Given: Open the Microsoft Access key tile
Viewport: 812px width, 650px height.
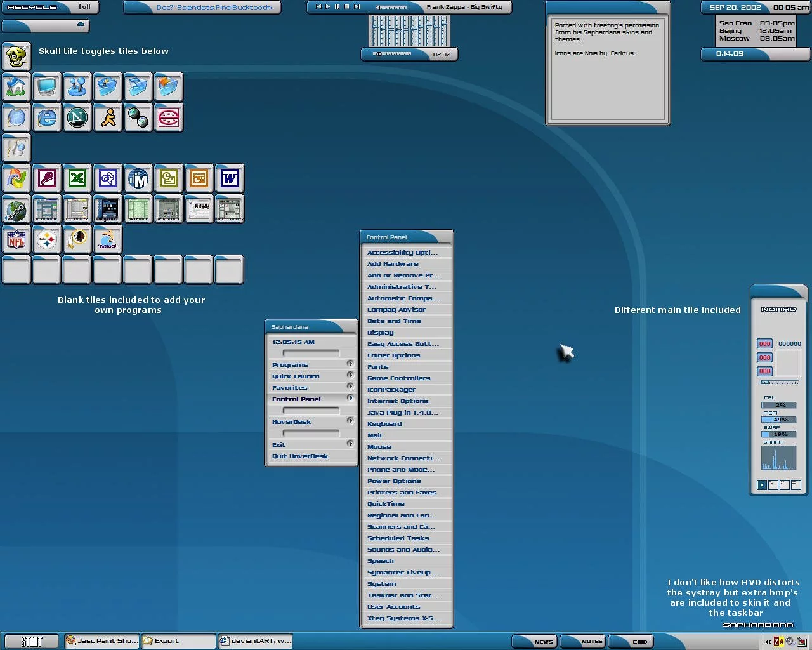Looking at the screenshot, I should (x=47, y=178).
